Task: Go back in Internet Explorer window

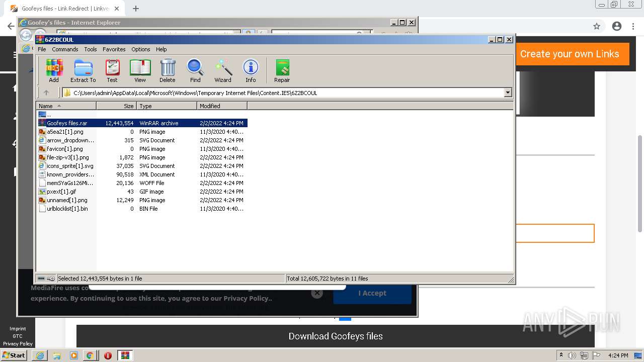Action: click(26, 35)
